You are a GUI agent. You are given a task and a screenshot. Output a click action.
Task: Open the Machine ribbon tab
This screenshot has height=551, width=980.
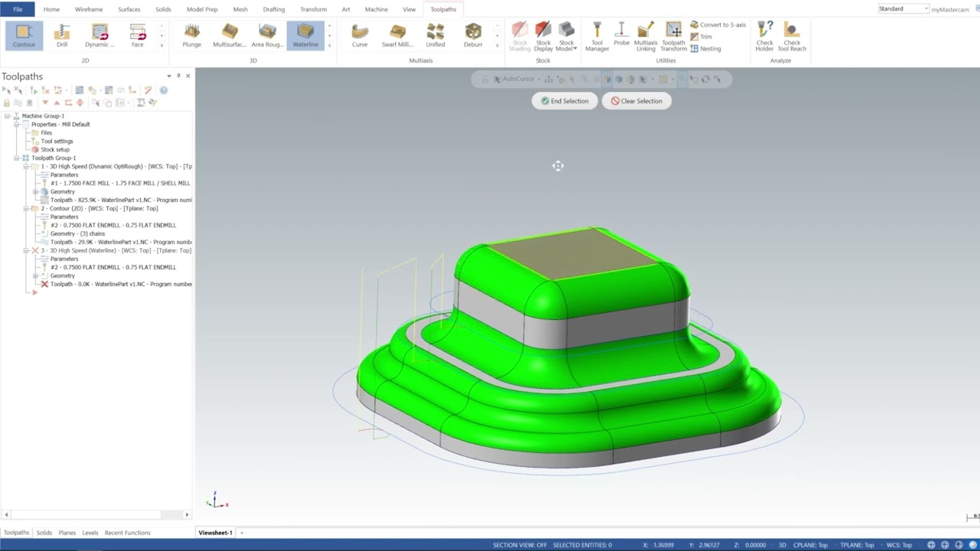point(376,9)
